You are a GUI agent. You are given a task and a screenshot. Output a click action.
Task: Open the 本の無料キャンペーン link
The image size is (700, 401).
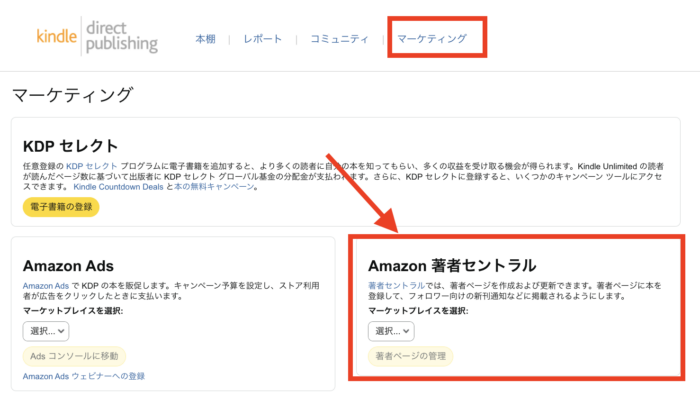click(214, 187)
